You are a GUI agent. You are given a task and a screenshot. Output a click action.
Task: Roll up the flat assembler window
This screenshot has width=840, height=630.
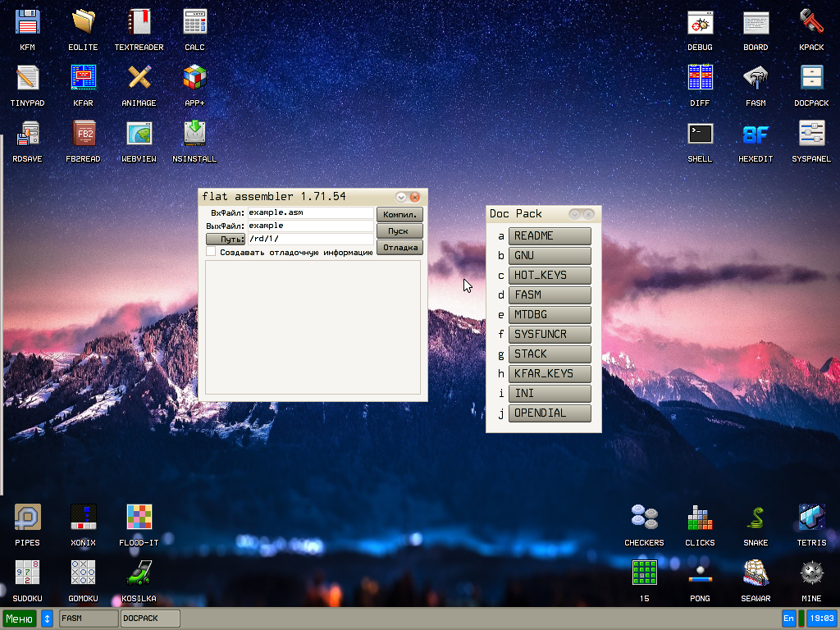click(401, 197)
